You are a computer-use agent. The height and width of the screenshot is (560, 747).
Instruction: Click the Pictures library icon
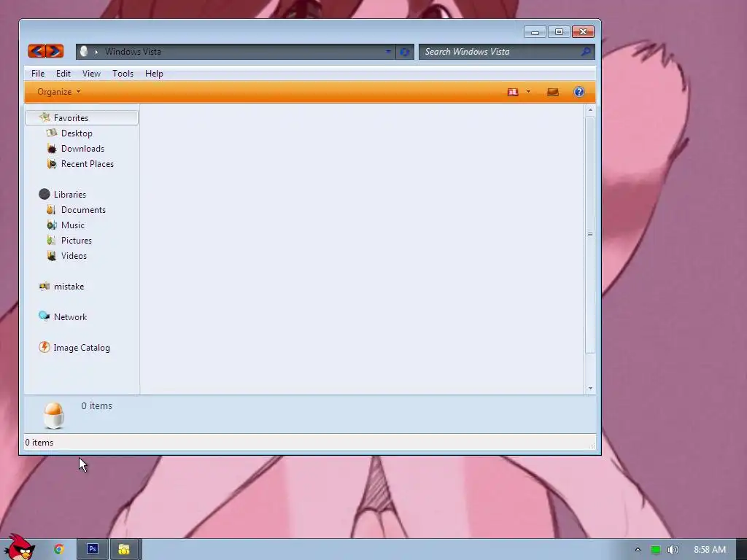(52, 240)
